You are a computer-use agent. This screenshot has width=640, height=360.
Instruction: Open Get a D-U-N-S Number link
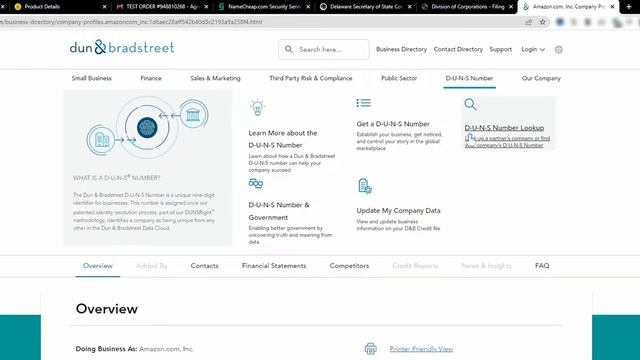[x=393, y=124]
